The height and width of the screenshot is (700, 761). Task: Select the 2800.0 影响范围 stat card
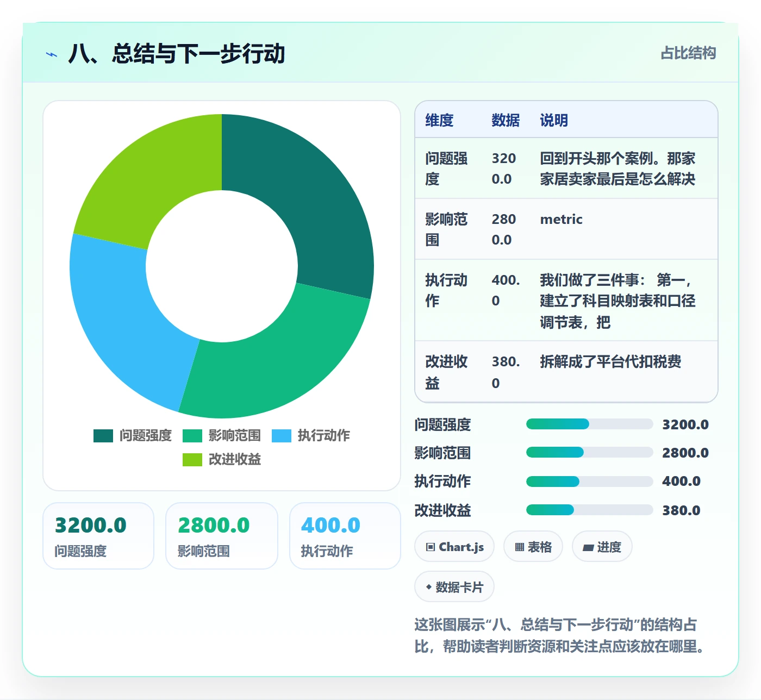click(222, 536)
